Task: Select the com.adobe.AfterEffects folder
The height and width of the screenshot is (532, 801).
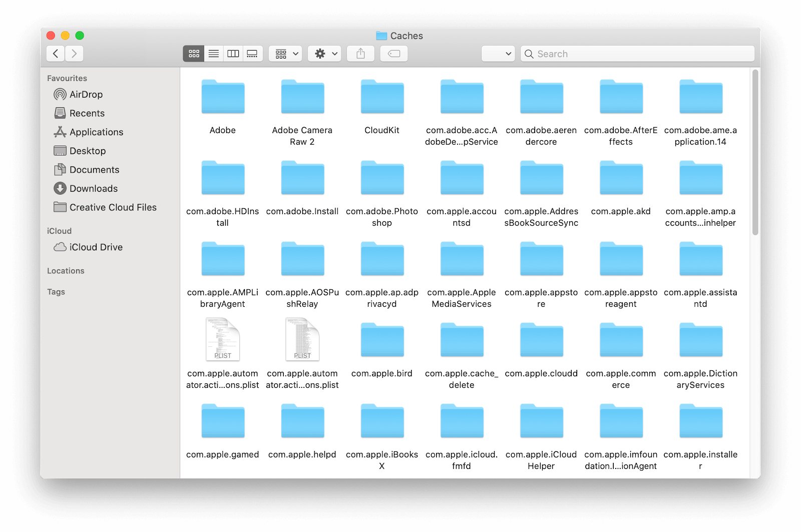Action: (x=621, y=97)
